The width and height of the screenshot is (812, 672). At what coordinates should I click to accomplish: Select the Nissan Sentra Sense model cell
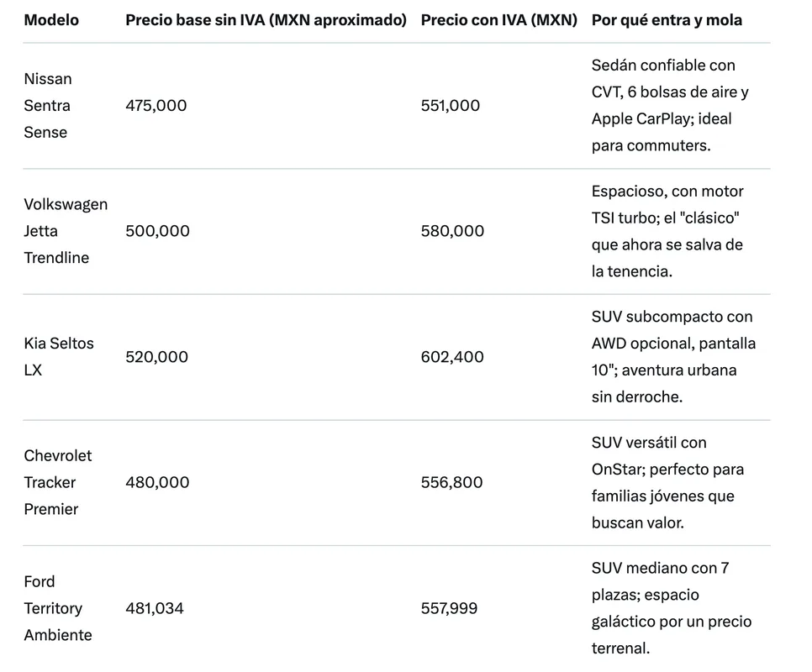coord(48,106)
